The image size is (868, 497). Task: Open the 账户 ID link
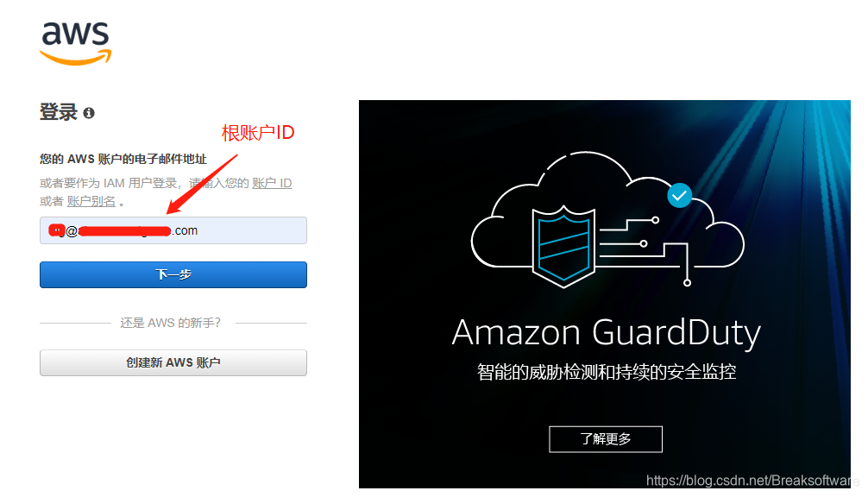click(x=272, y=183)
